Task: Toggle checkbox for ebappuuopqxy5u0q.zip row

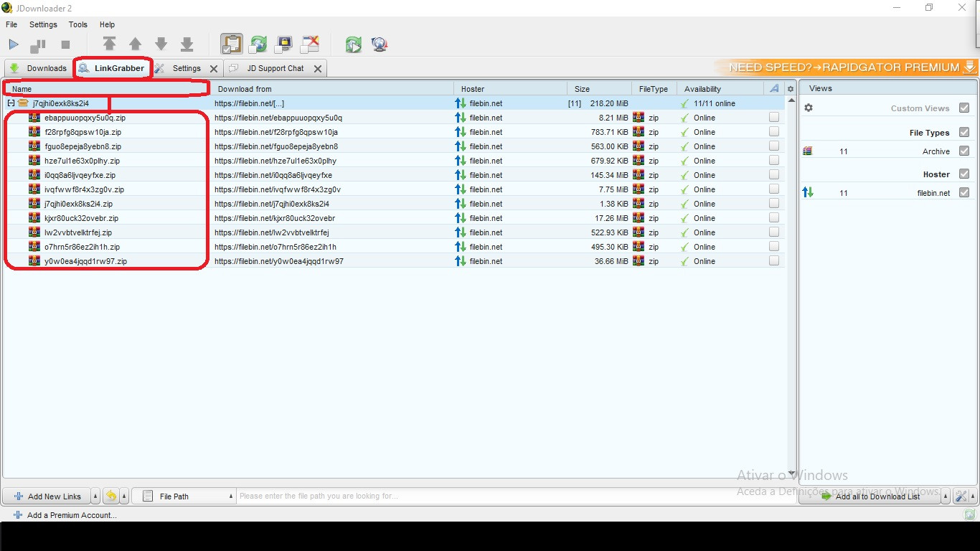Action: (x=774, y=117)
